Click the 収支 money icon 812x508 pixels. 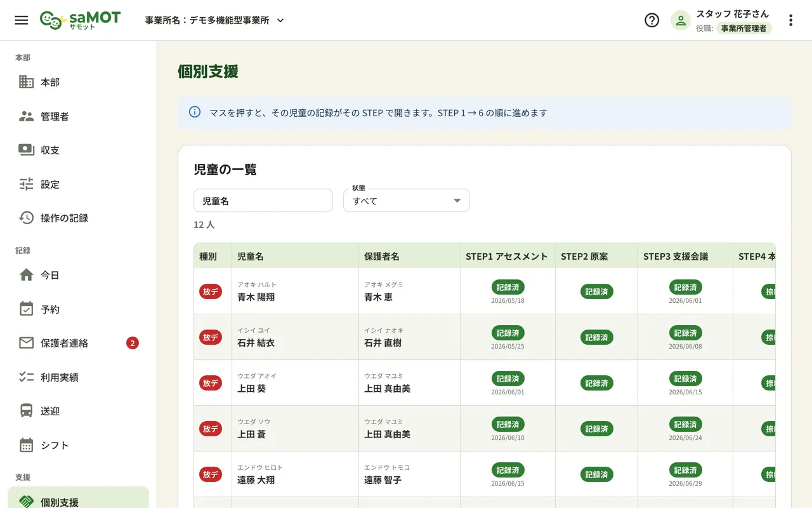click(x=26, y=150)
